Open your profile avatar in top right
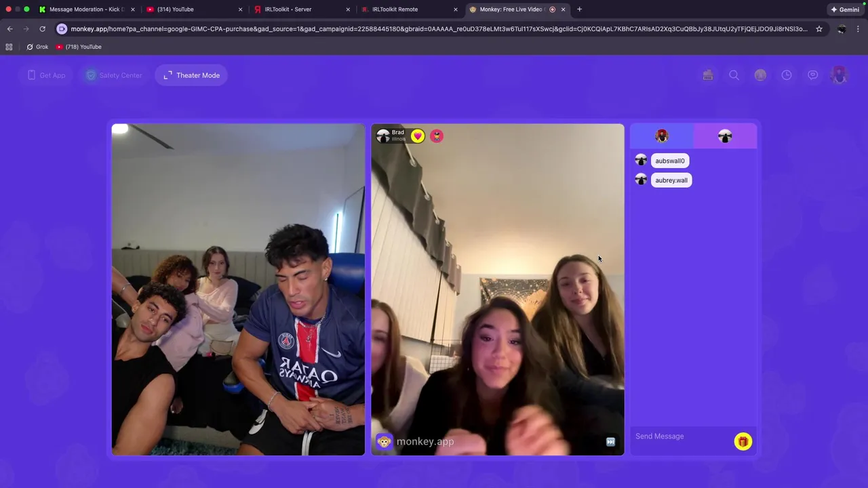The height and width of the screenshot is (488, 868). click(x=840, y=75)
